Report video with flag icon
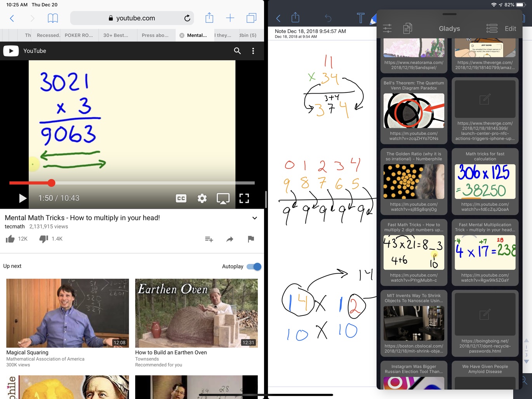The image size is (532, 399). tap(251, 239)
